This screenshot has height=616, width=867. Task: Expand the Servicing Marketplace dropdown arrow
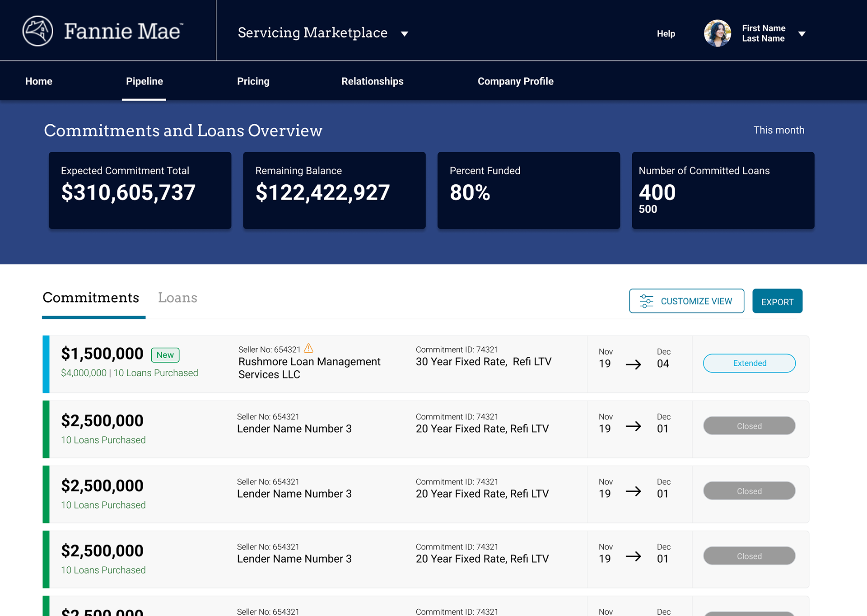coord(405,34)
